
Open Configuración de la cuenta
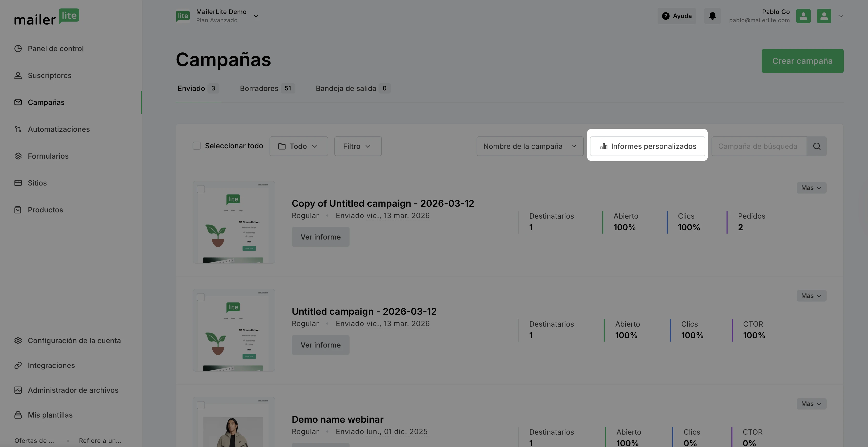(74, 341)
